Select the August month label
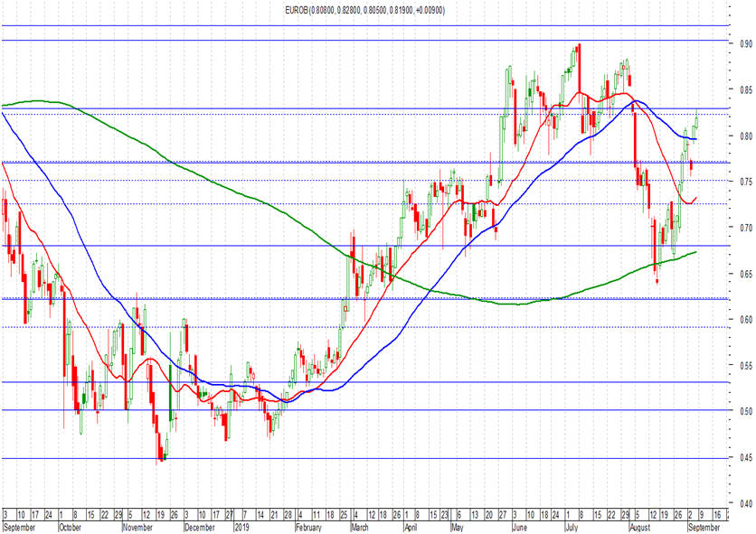The width and height of the screenshot is (756, 534). [x=640, y=528]
